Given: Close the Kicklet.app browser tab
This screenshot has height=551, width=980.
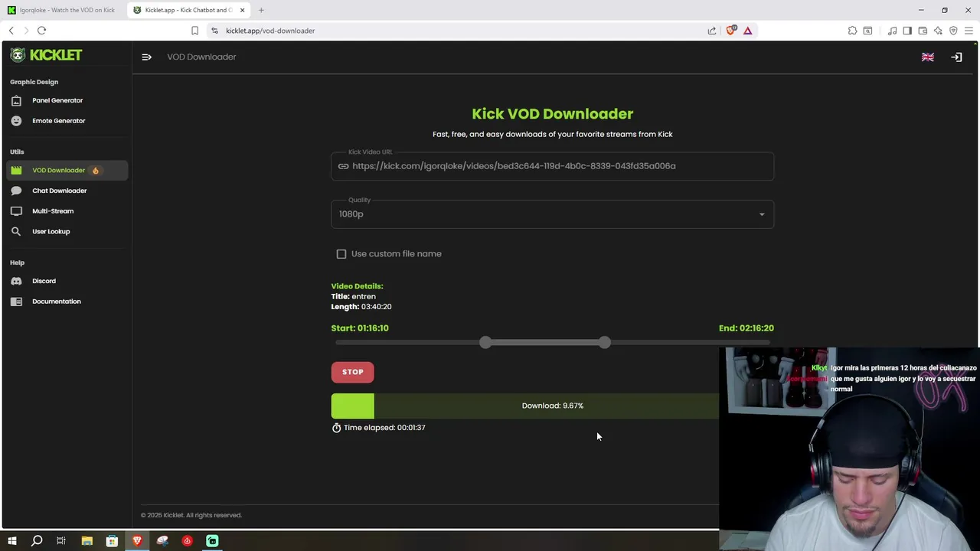Looking at the screenshot, I should coord(242,10).
